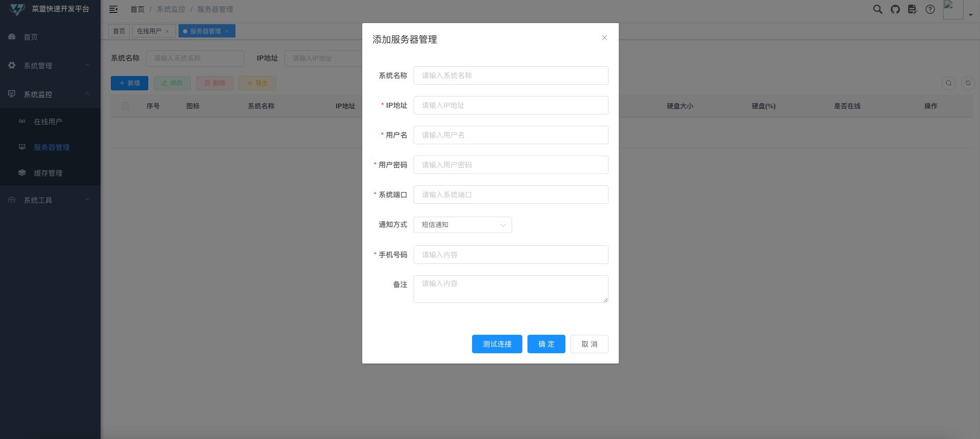This screenshot has width=980, height=439.
Task: Close the add server dialog
Action: [x=604, y=37]
